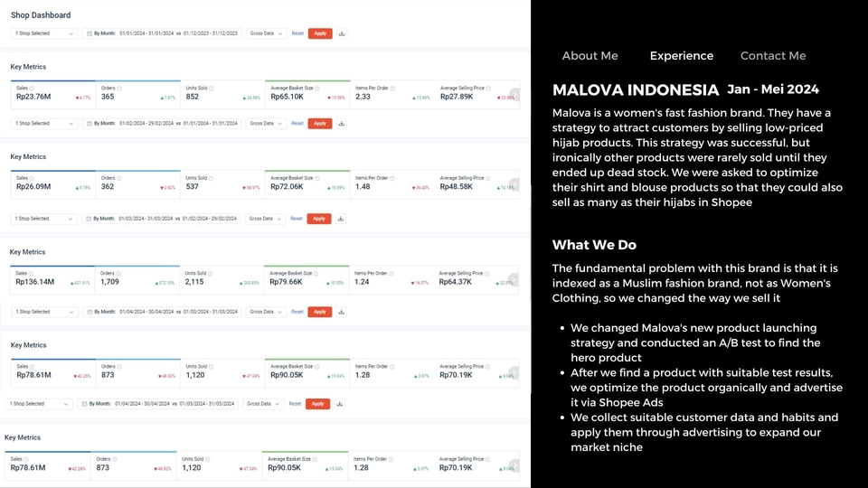Click scroll arrow beside Average Selling Price Rp27.89K
This screenshot has width=868, height=488.
(514, 95)
